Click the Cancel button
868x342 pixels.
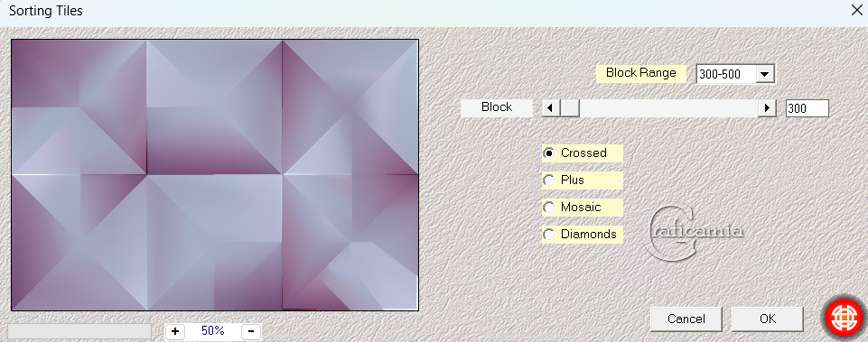686,319
